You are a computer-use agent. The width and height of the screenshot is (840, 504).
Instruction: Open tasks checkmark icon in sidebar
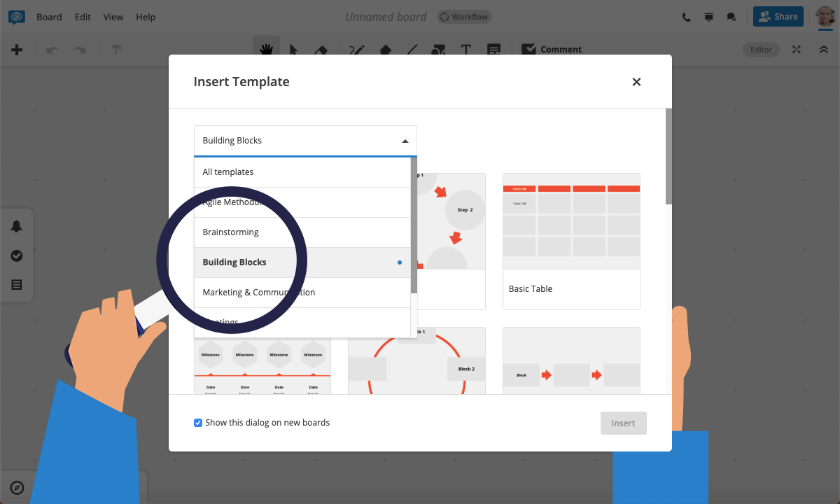click(x=17, y=256)
